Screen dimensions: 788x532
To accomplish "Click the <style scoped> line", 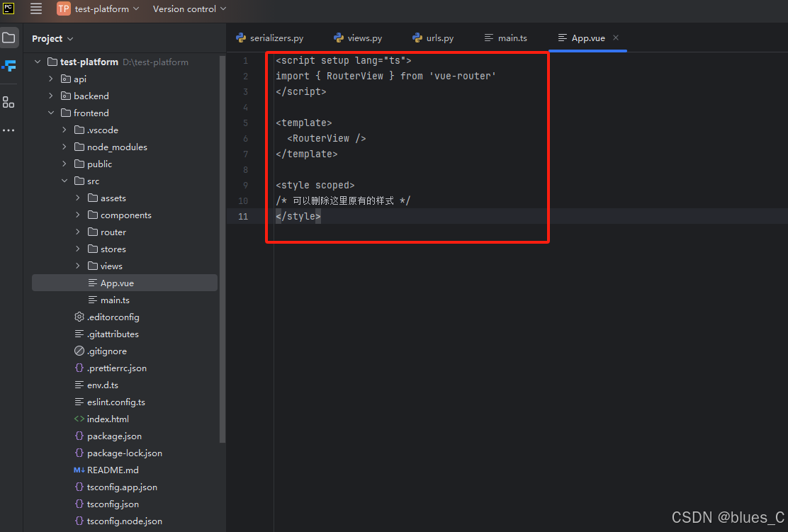I will (315, 185).
